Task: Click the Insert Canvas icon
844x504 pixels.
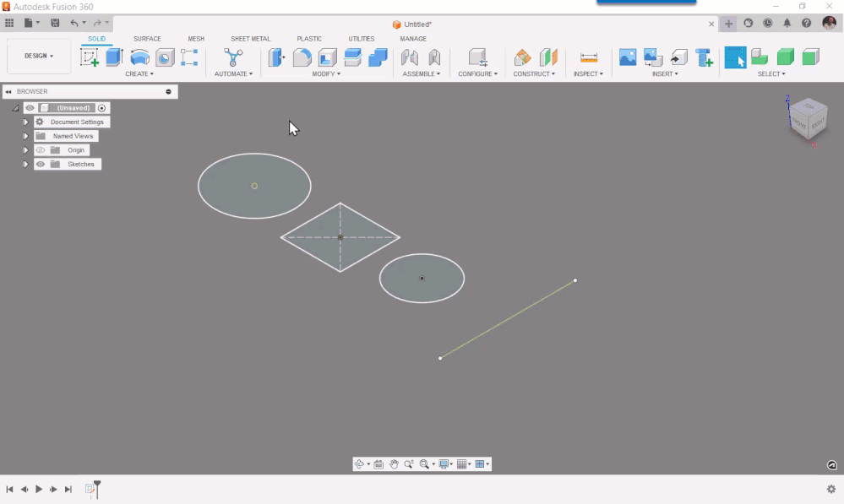Action: pos(653,57)
